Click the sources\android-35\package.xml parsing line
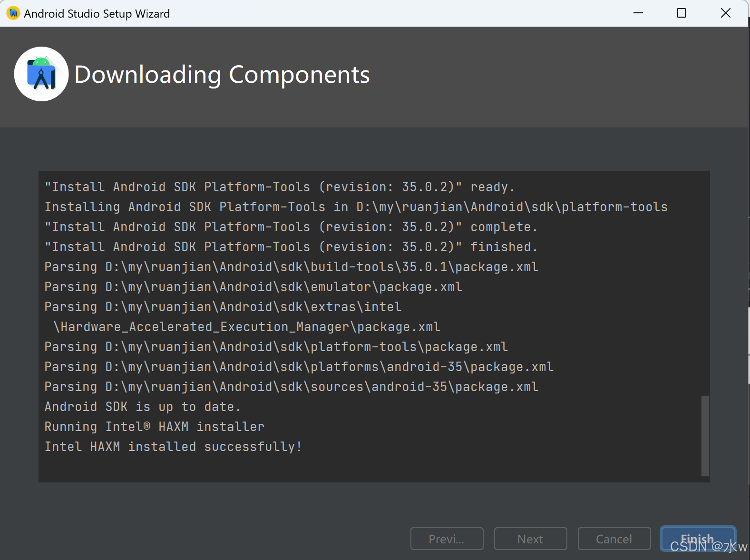Image resolution: width=750 pixels, height=560 pixels. tap(291, 386)
